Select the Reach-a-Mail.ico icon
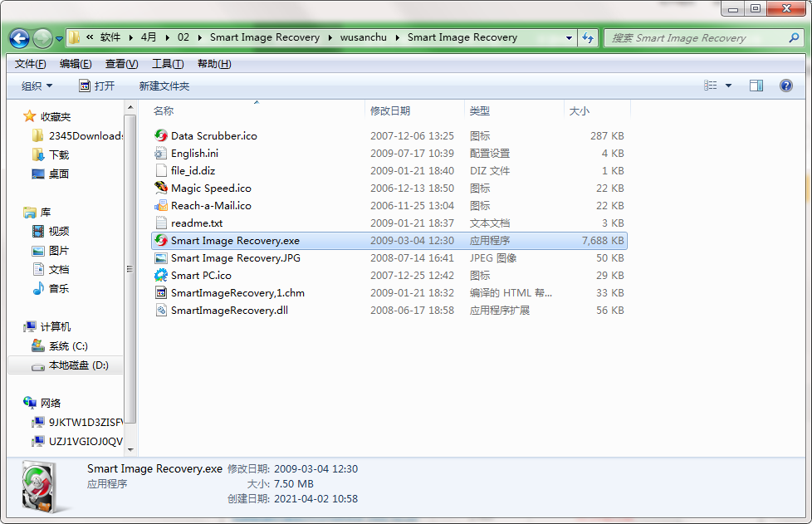 tap(161, 206)
